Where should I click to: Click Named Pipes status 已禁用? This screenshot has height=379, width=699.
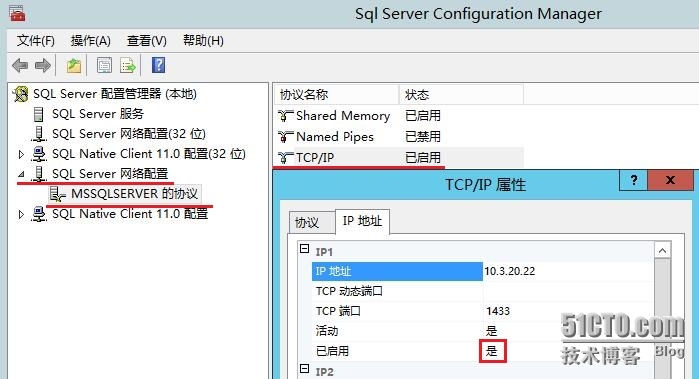tap(423, 136)
